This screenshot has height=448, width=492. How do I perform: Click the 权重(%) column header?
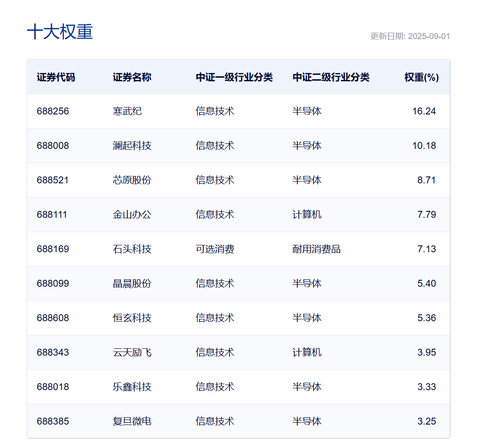[421, 77]
